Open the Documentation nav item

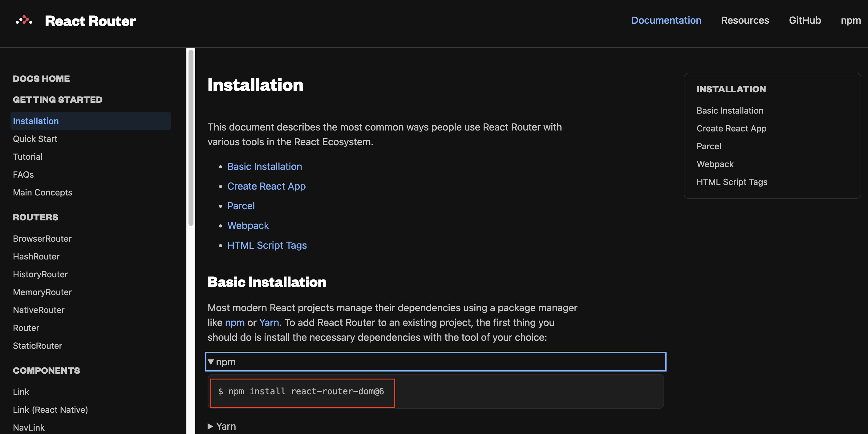coord(666,20)
